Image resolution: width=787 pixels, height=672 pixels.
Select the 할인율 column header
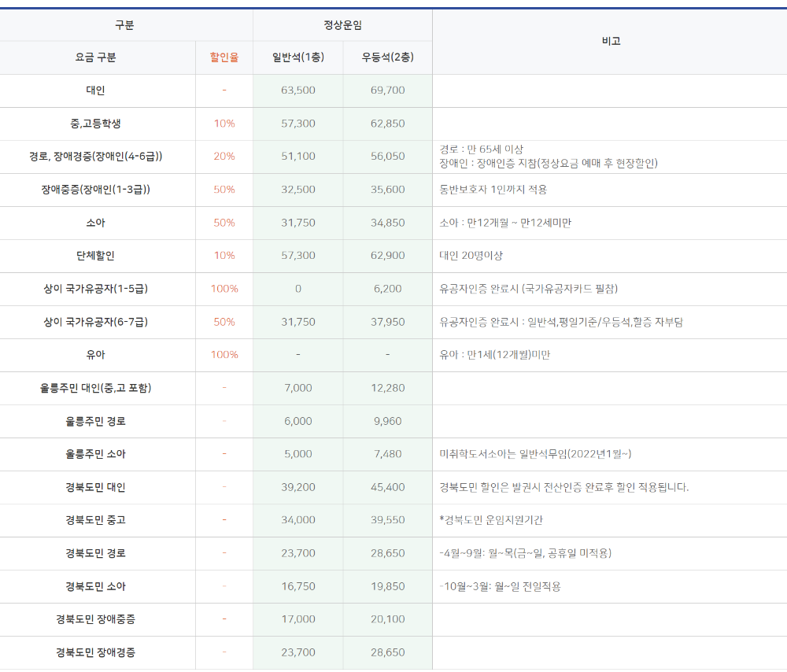pyautogui.click(x=224, y=57)
